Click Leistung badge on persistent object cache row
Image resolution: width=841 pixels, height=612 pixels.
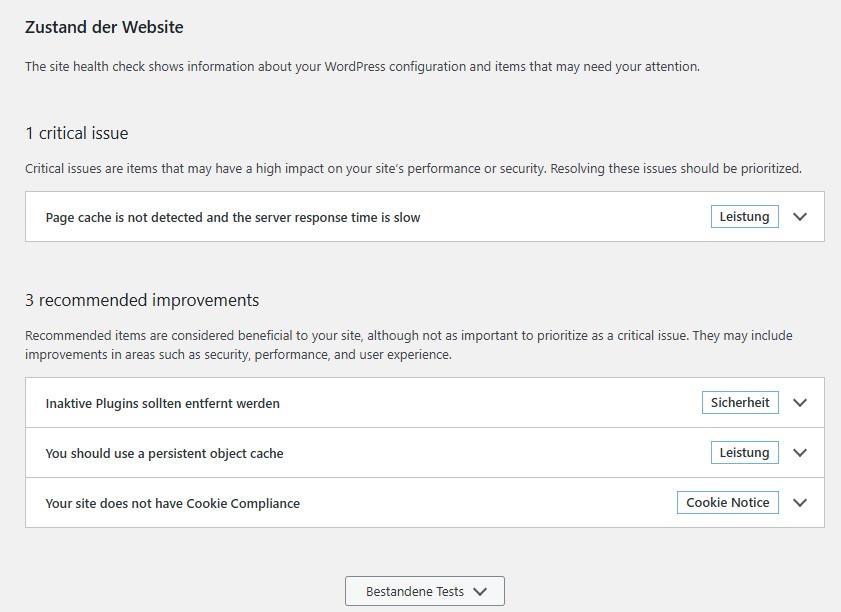(x=745, y=453)
